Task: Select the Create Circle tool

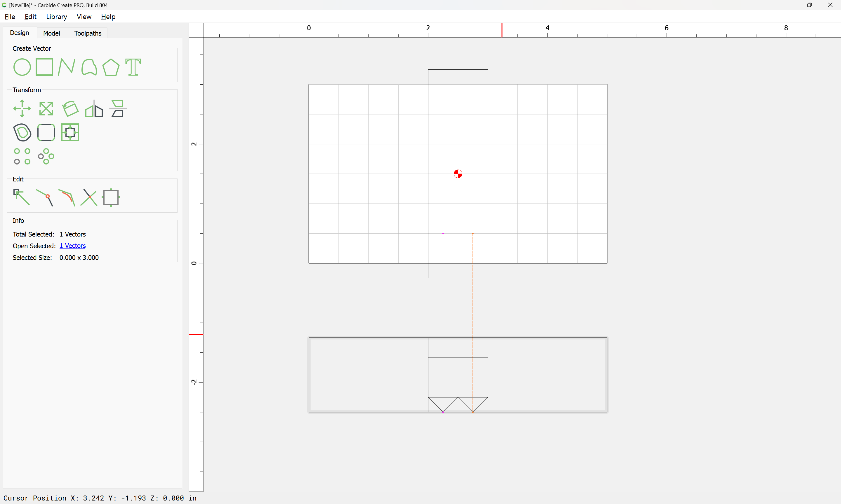Action: [22, 67]
